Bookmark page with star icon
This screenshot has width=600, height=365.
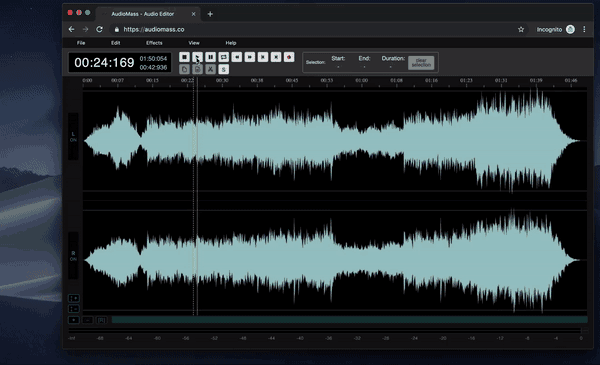521,29
